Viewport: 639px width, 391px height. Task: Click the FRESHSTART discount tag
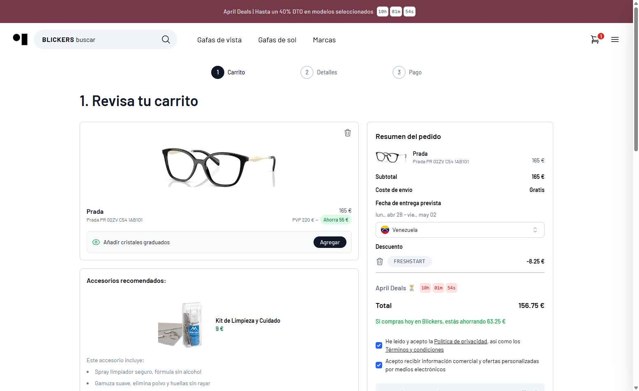tap(409, 261)
